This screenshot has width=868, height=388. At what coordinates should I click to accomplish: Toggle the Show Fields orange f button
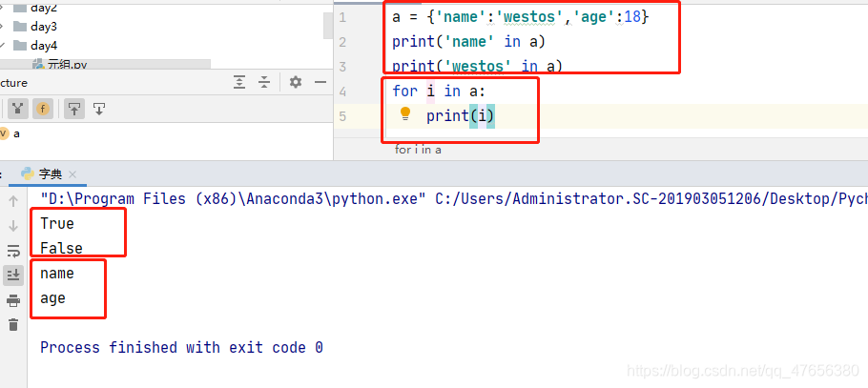click(x=43, y=109)
